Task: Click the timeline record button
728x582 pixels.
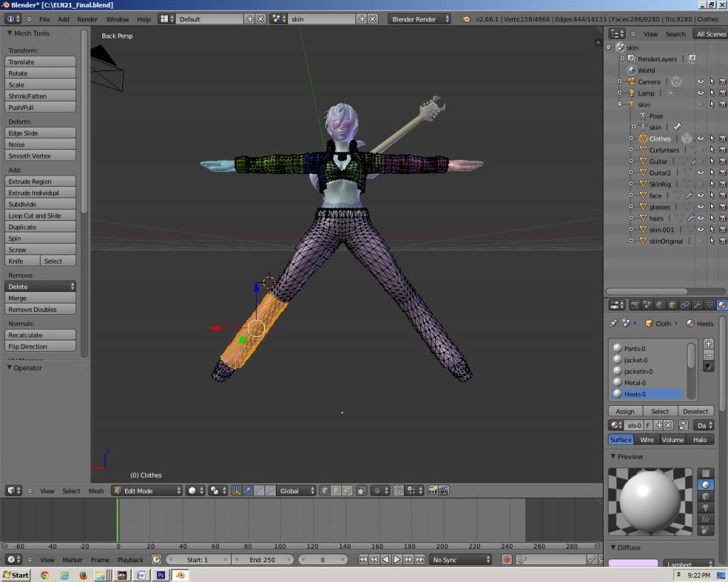Action: tap(507, 560)
